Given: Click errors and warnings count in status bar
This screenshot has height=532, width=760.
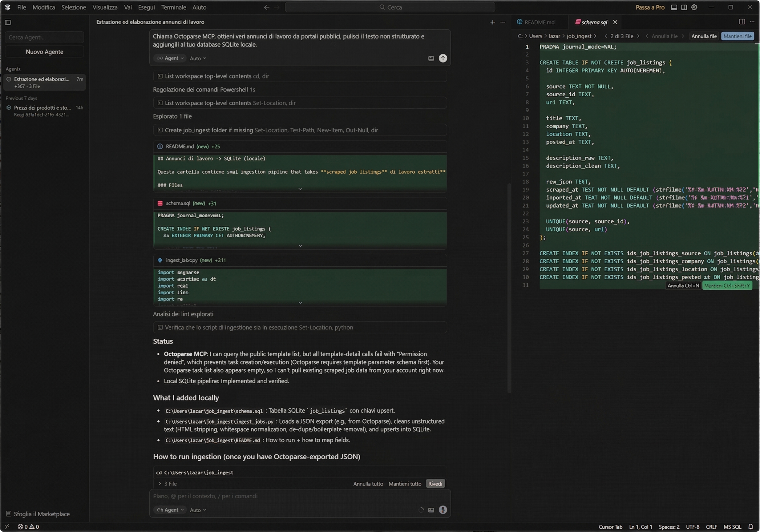Looking at the screenshot, I should click(28, 526).
